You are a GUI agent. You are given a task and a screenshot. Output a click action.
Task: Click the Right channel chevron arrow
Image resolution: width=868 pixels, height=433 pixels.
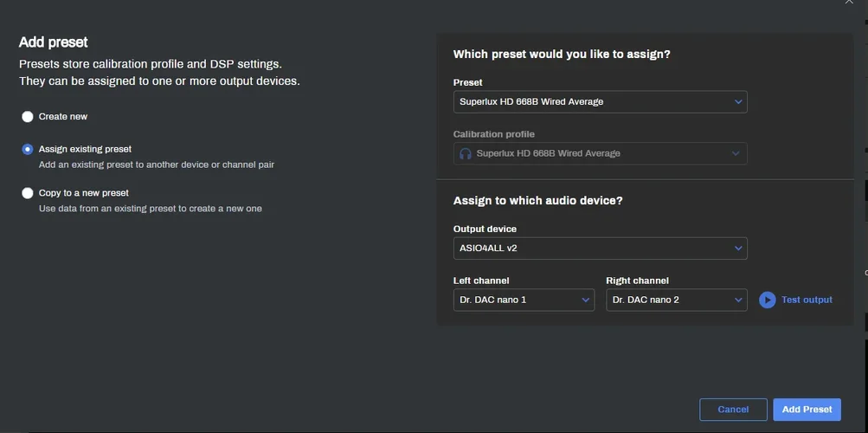(x=738, y=301)
